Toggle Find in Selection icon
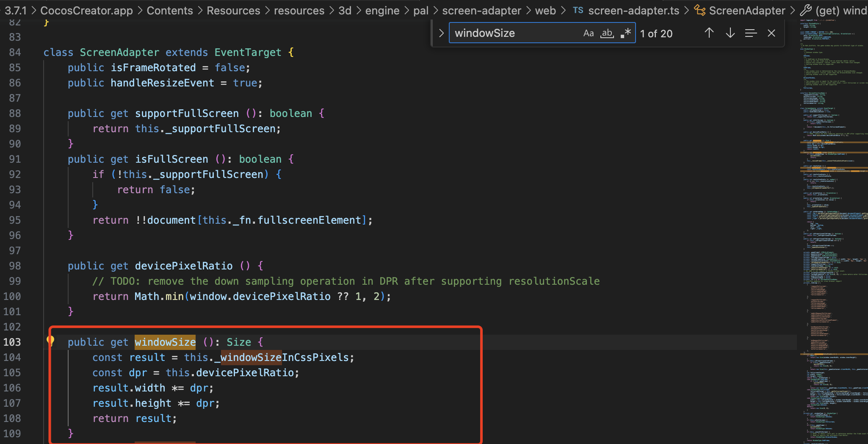This screenshot has height=444, width=868. click(x=751, y=33)
